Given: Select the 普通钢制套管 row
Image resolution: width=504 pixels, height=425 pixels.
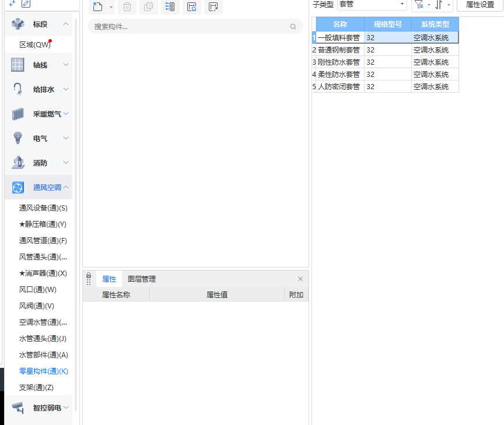Looking at the screenshot, I should coord(385,50).
